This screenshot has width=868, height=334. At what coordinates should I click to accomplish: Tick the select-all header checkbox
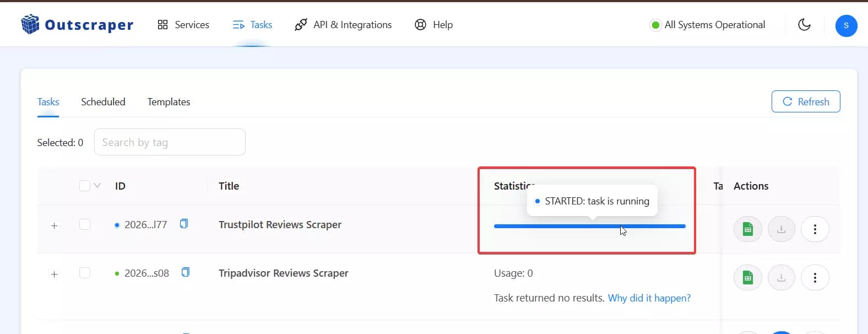coord(85,186)
